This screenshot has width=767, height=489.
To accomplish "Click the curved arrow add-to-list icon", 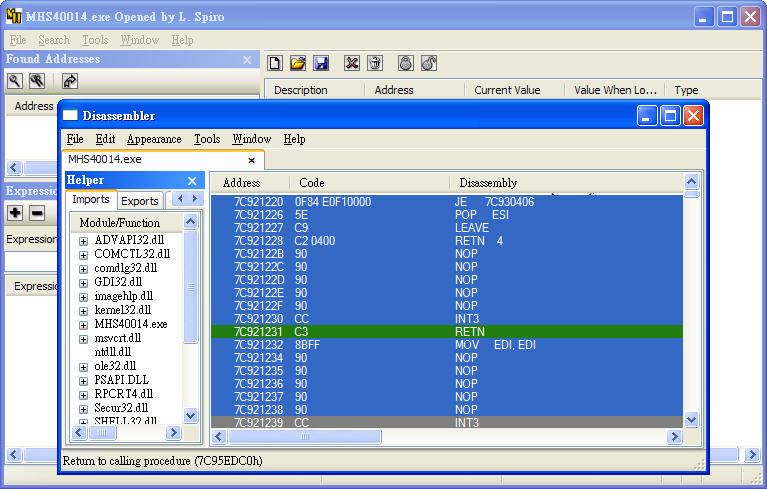I will point(70,81).
